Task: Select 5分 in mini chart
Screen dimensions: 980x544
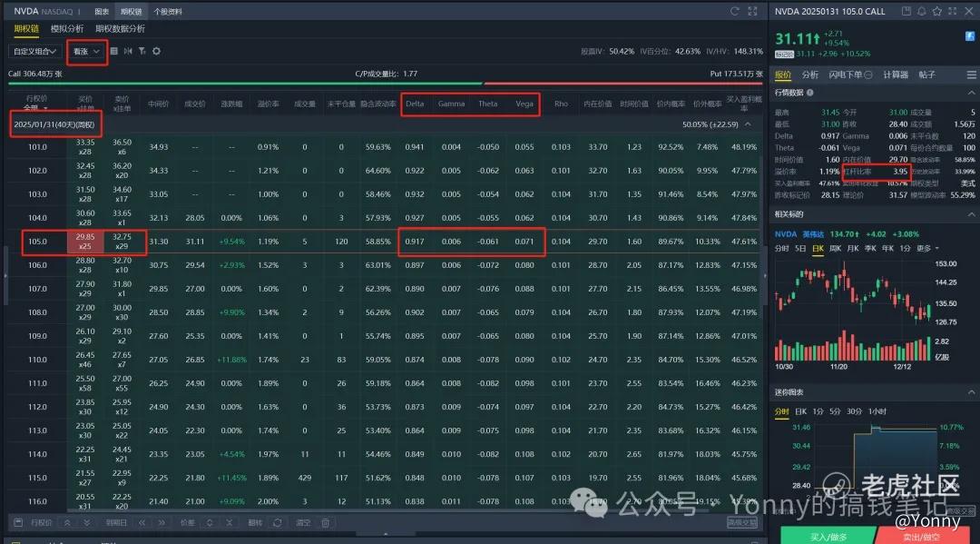Action: pyautogui.click(x=835, y=411)
